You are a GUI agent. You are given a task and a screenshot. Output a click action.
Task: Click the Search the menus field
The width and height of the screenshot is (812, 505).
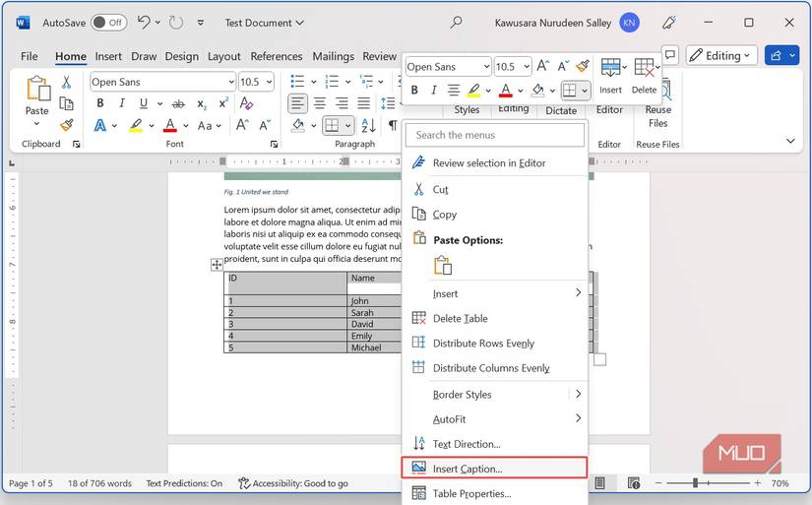point(495,135)
